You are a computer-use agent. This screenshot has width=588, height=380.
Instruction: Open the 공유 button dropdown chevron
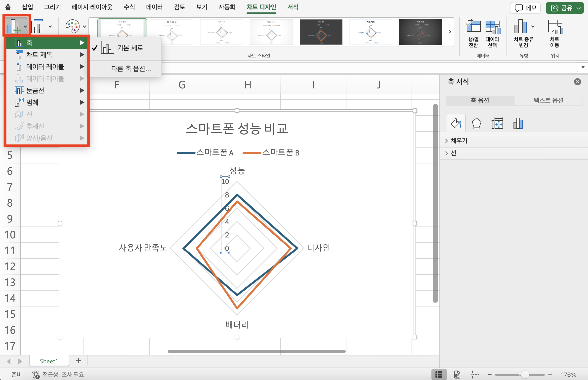(x=579, y=8)
